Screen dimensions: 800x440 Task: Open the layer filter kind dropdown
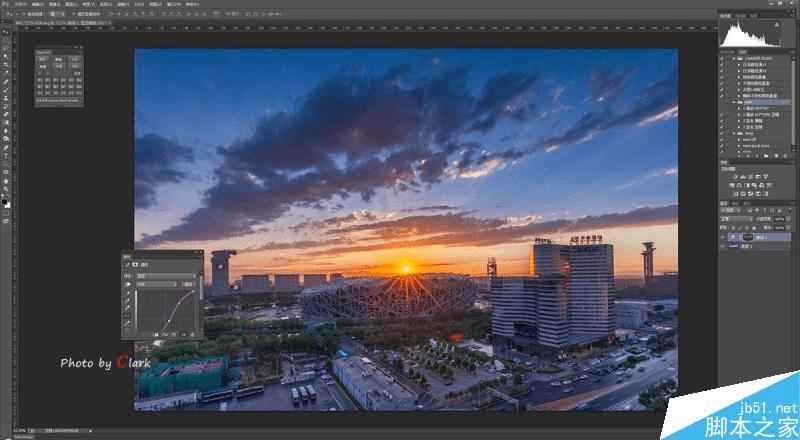pyautogui.click(x=730, y=210)
